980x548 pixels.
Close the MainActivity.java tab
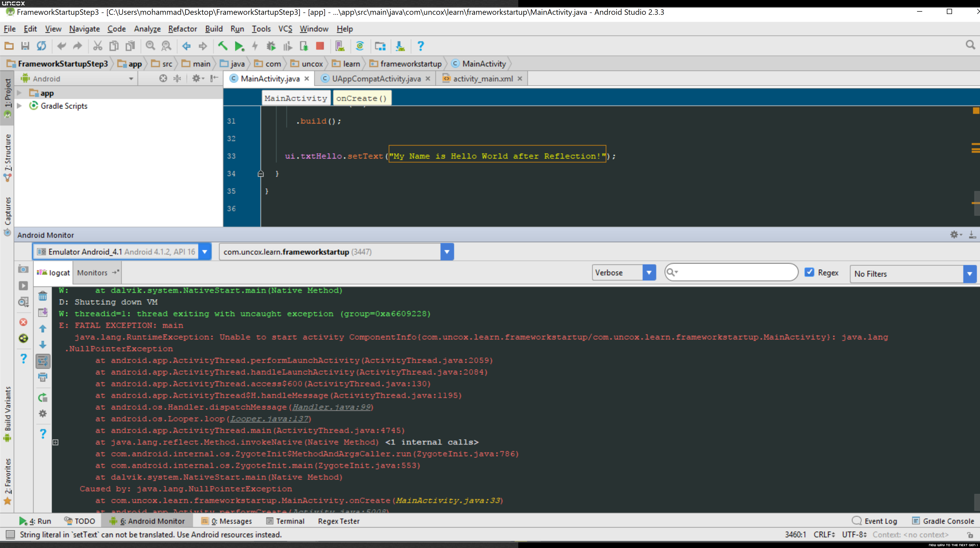(x=307, y=78)
